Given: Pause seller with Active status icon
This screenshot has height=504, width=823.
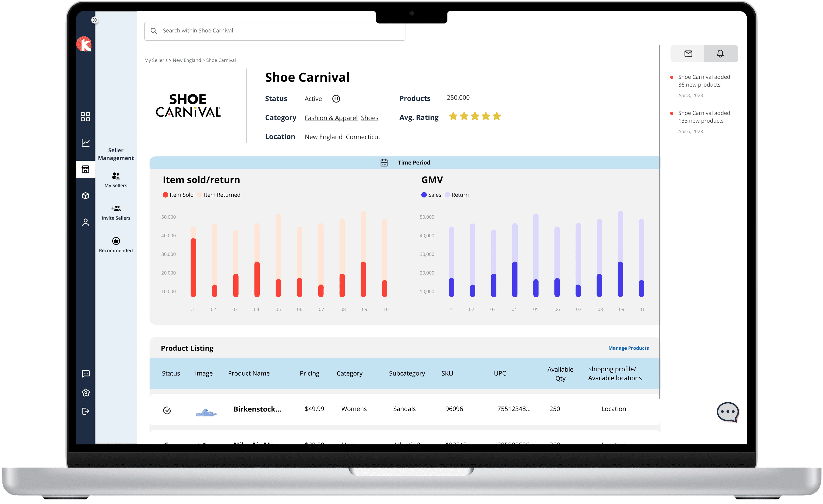Looking at the screenshot, I should pyautogui.click(x=336, y=99).
